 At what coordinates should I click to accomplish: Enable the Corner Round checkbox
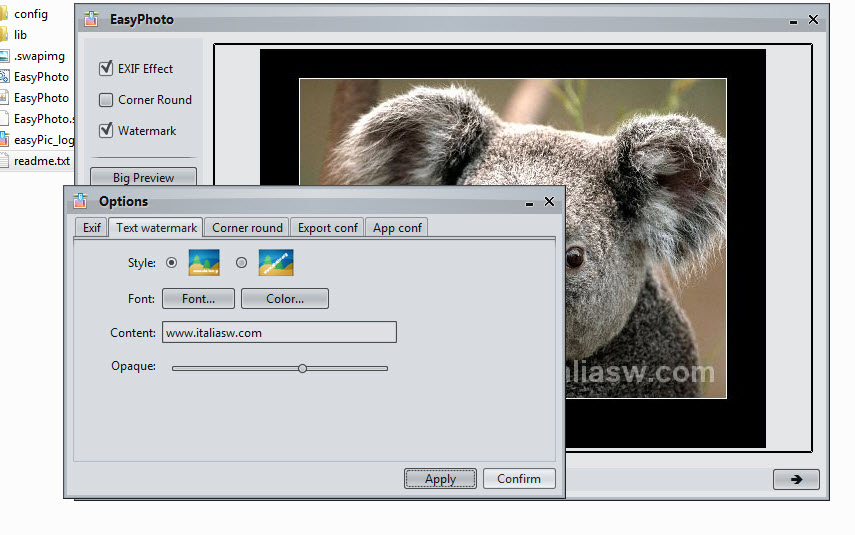(106, 100)
